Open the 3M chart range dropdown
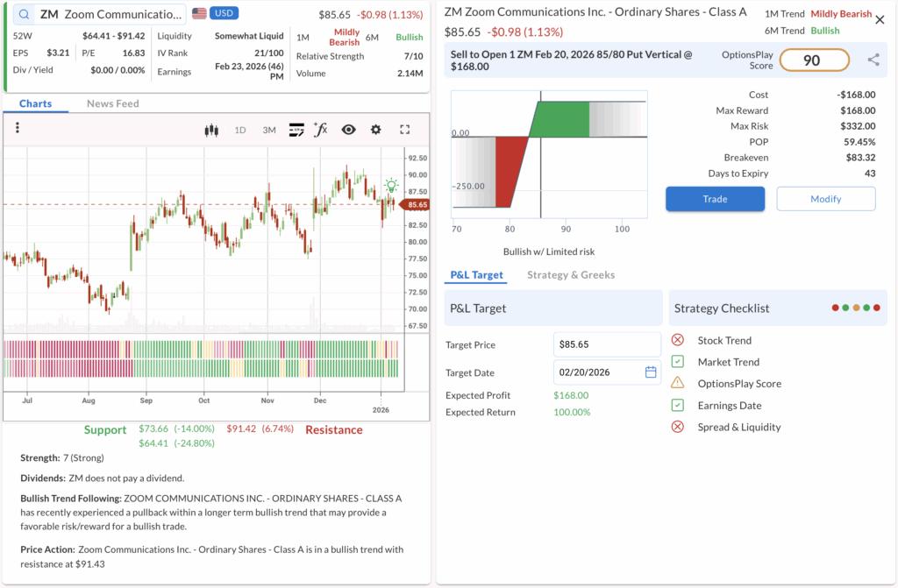The width and height of the screenshot is (898, 588). point(268,130)
